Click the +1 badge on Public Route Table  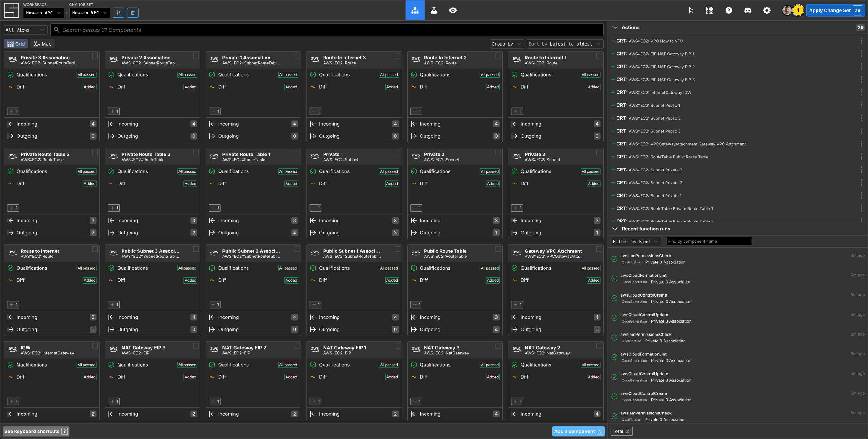(416, 304)
